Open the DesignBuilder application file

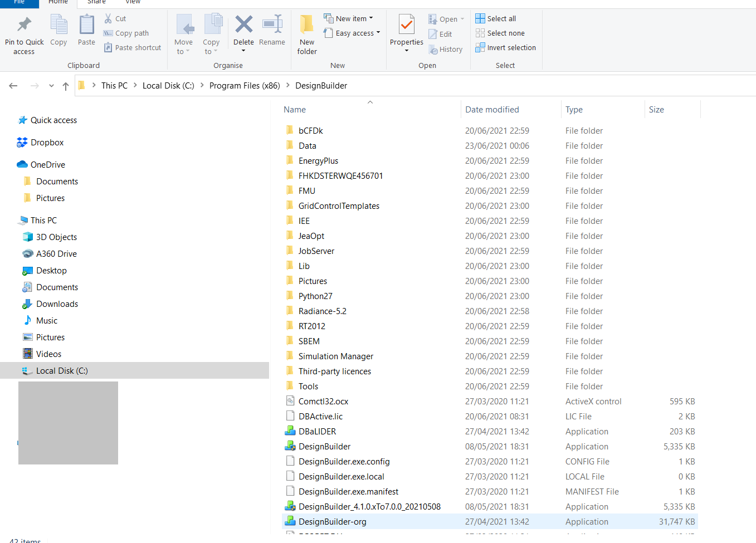(x=324, y=447)
